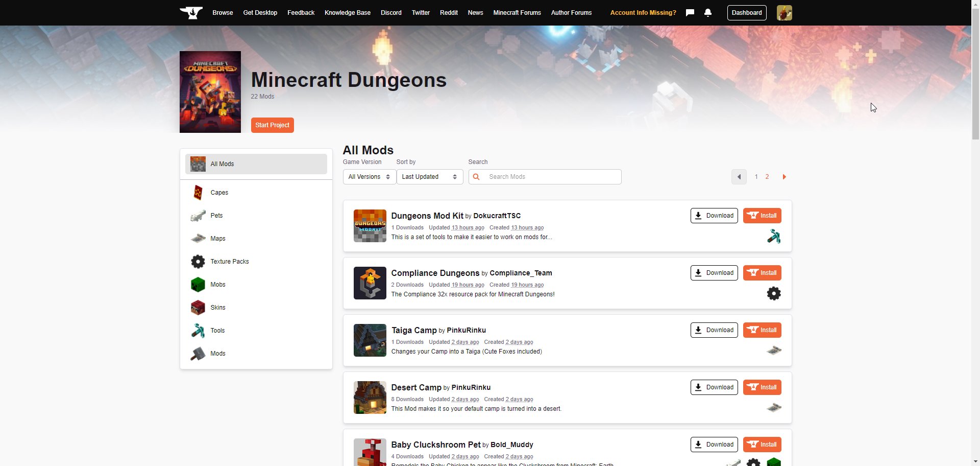Open the Knowledge Base nav item
The width and height of the screenshot is (980, 466).
click(x=348, y=13)
